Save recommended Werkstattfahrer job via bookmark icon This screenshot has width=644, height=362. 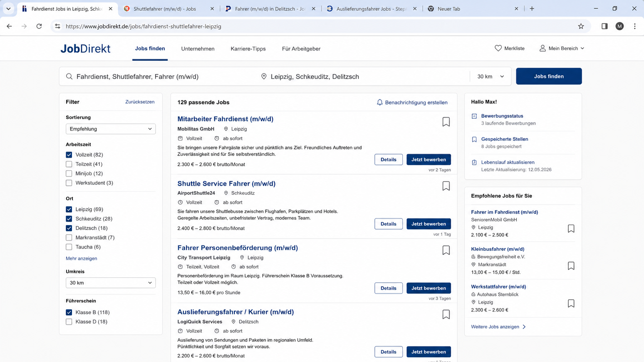(571, 304)
